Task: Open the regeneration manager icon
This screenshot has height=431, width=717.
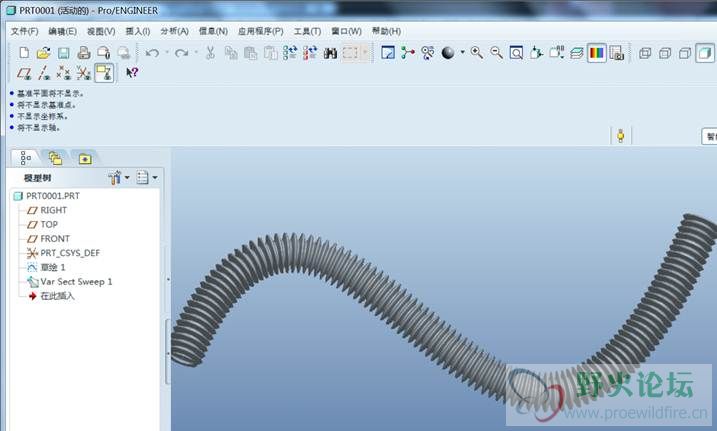Action: 310,53
